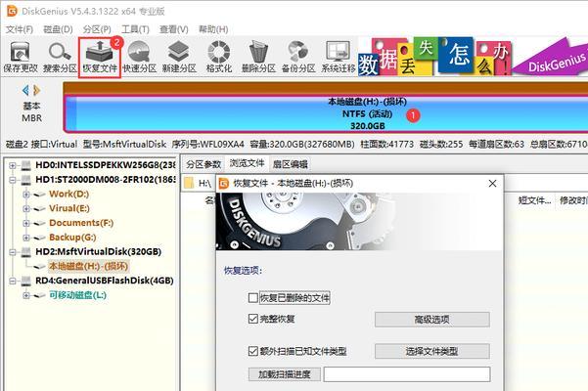Click the HD2 MsftVirtualDisk disk icon
The height and width of the screenshot is (391, 588).
click(x=25, y=251)
